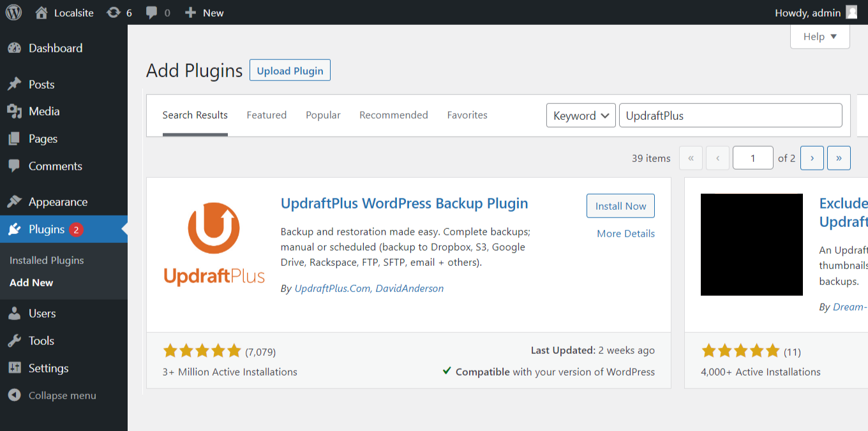Viewport: 868px width, 431px height.
Task: Jump to last results page
Action: click(x=839, y=158)
